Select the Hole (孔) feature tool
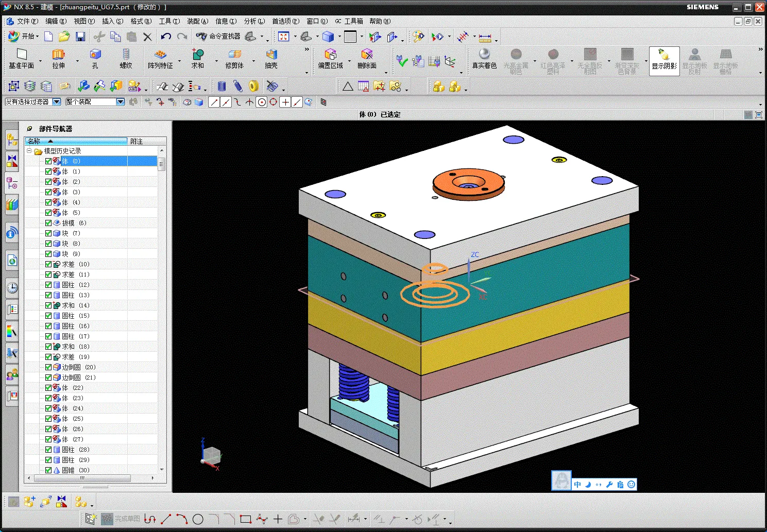 tap(95, 55)
